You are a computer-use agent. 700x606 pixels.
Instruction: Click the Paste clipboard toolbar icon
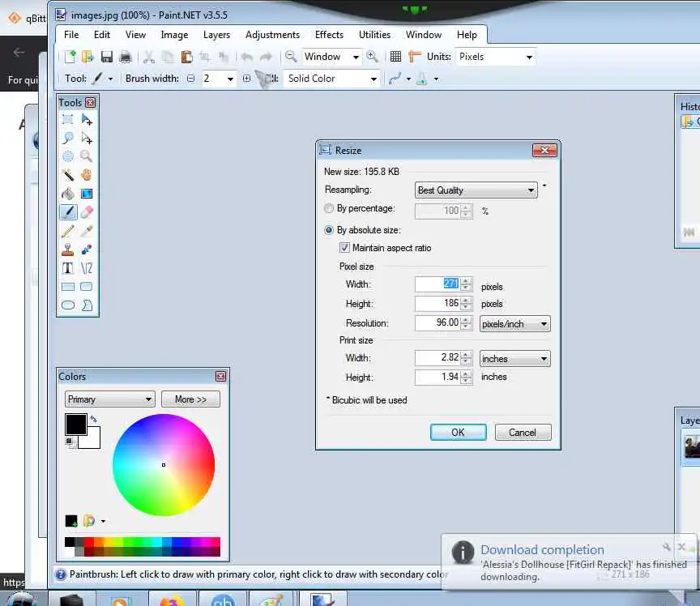tap(186, 57)
